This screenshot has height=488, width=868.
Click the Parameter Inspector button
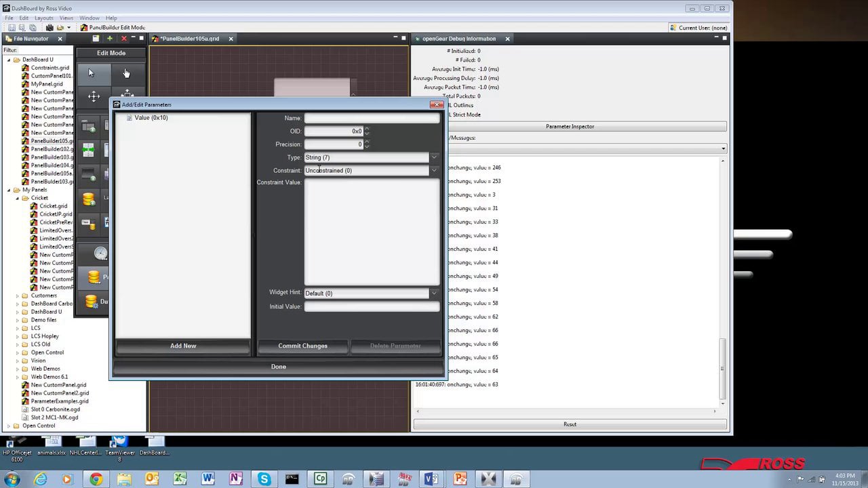pyautogui.click(x=570, y=127)
